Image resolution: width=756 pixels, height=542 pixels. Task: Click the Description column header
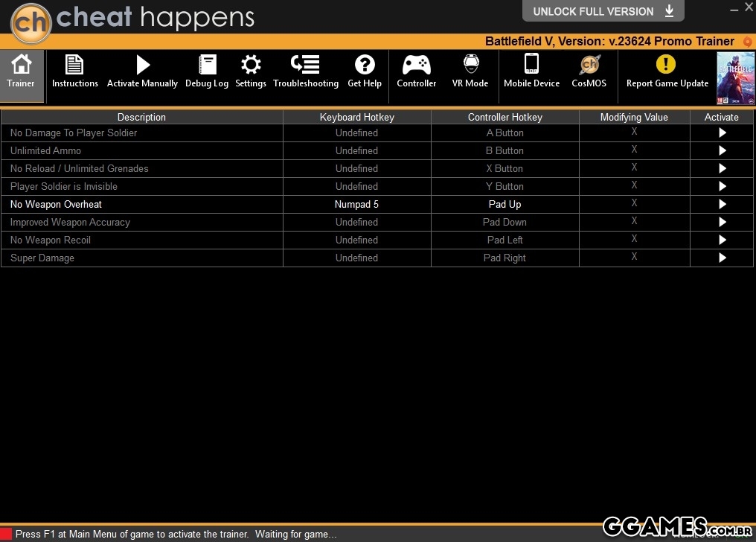pos(141,117)
